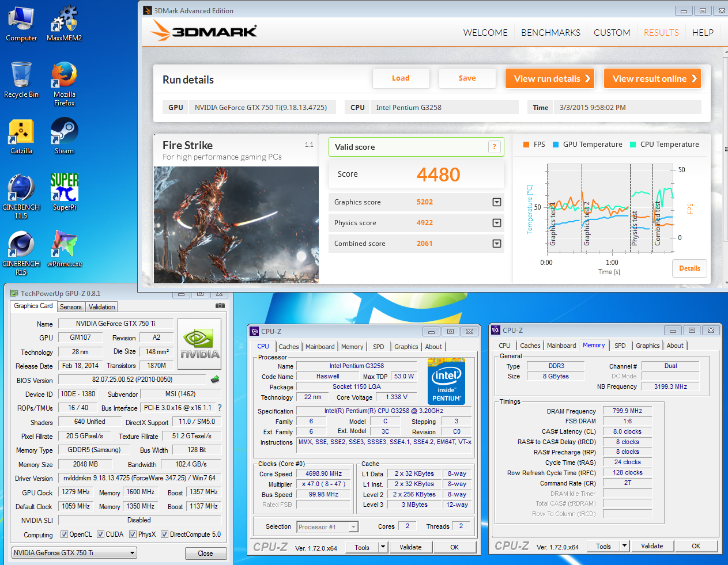The height and width of the screenshot is (565, 728).
Task: Toggle the PhysX checkbox in GPU-Z
Action: (133, 534)
